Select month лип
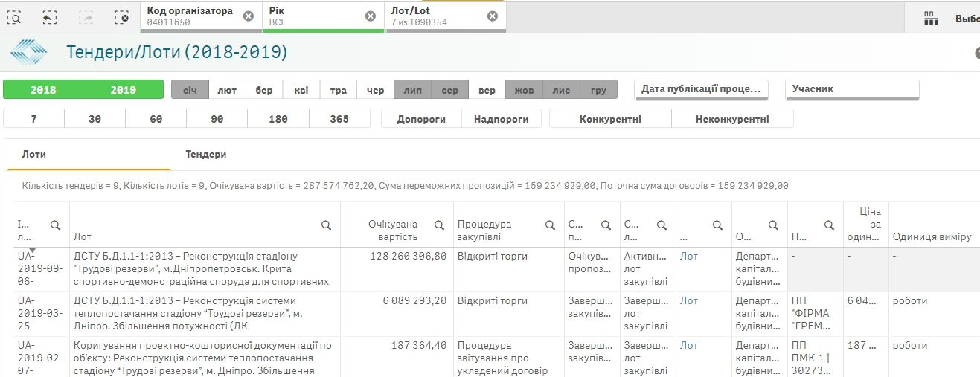The width and height of the screenshot is (980, 377). (x=412, y=90)
